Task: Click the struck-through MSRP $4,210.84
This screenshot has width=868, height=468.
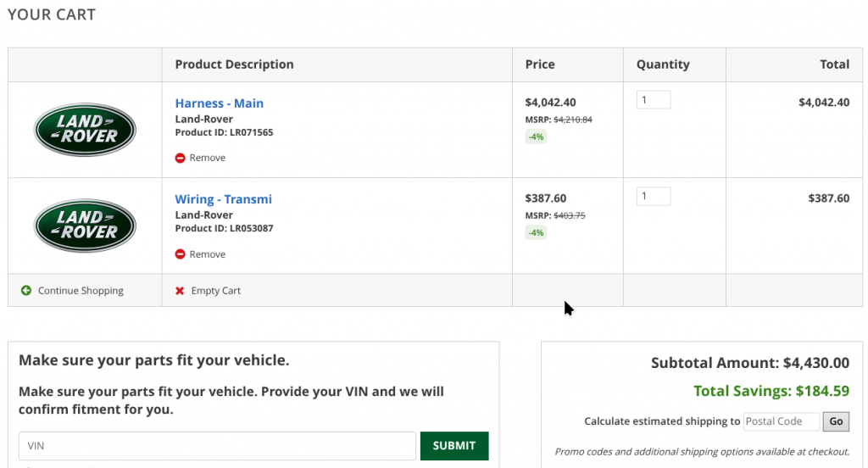Action: (x=573, y=120)
